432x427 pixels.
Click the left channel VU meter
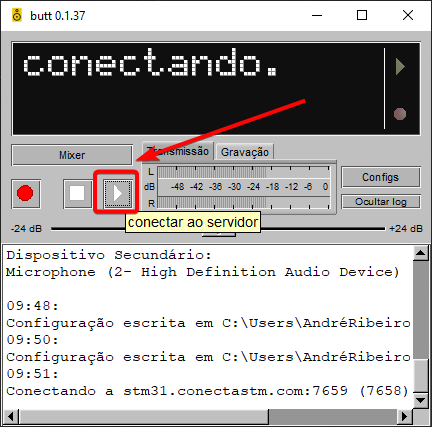click(x=244, y=172)
